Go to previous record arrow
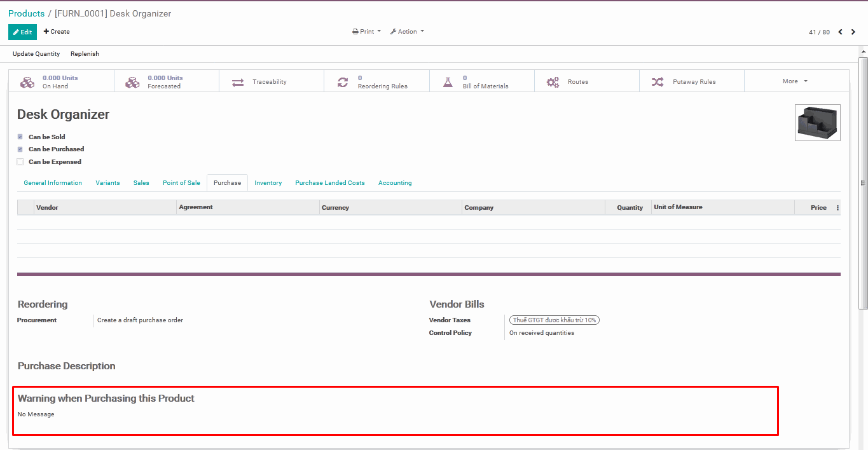The width and height of the screenshot is (868, 450). pyautogui.click(x=840, y=32)
